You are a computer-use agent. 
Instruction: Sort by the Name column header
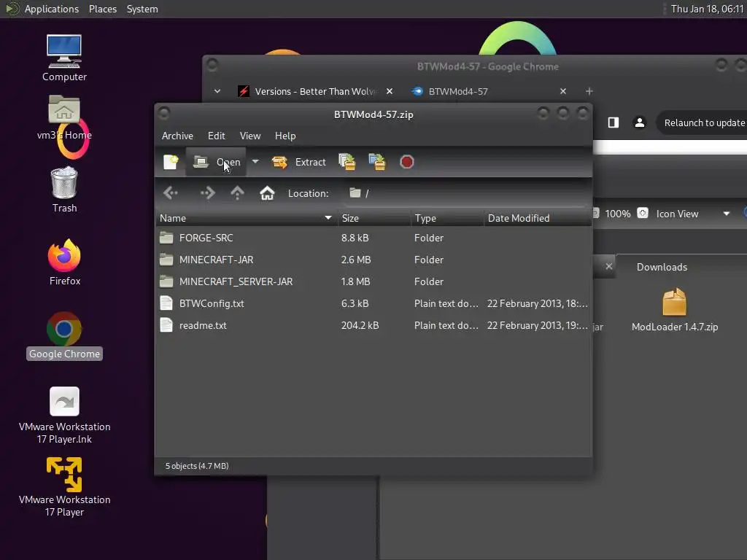tap(247, 218)
